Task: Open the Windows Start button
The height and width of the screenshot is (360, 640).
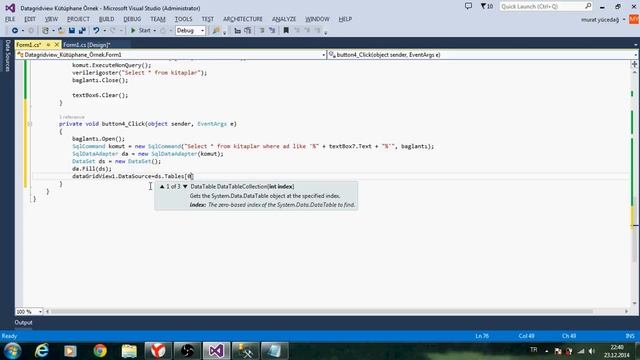Action: (12, 351)
